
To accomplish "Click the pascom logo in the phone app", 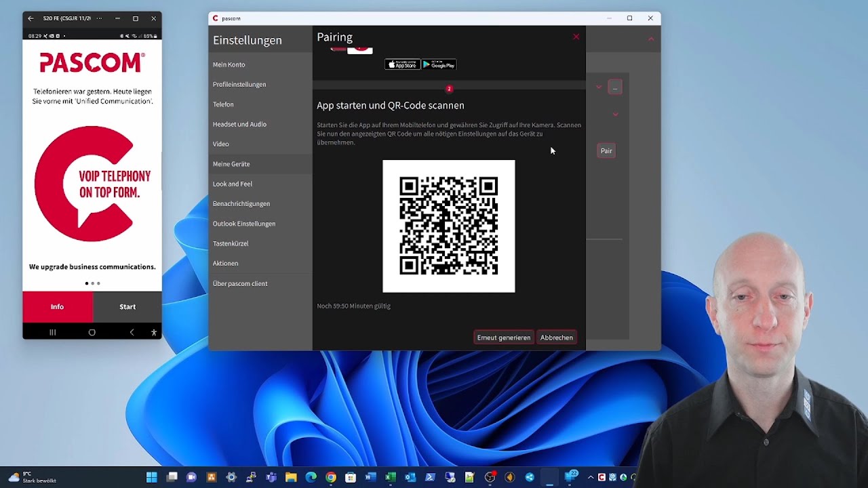I will [x=92, y=62].
